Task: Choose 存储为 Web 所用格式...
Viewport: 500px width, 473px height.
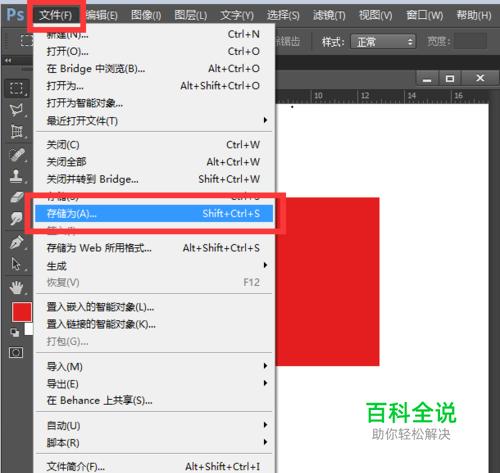Action: point(154,248)
